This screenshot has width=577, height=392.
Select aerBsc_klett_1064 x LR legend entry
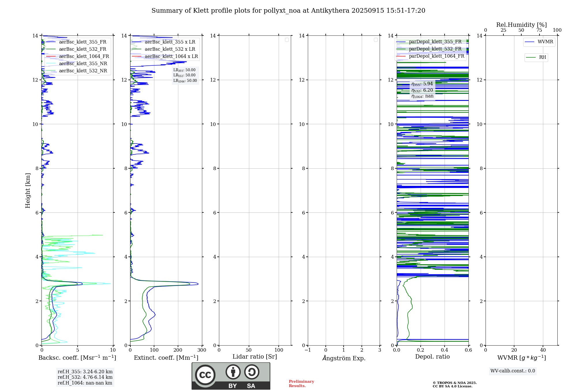point(165,56)
